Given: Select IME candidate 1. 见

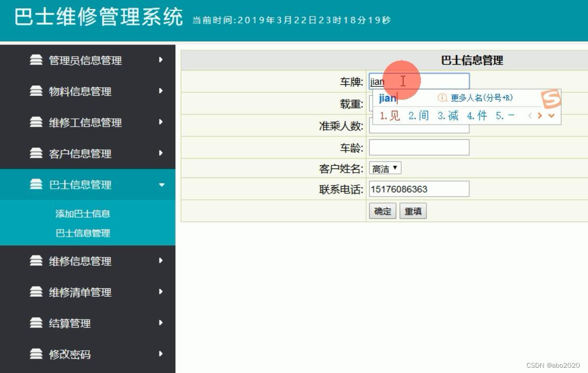Looking at the screenshot, I should point(390,116).
